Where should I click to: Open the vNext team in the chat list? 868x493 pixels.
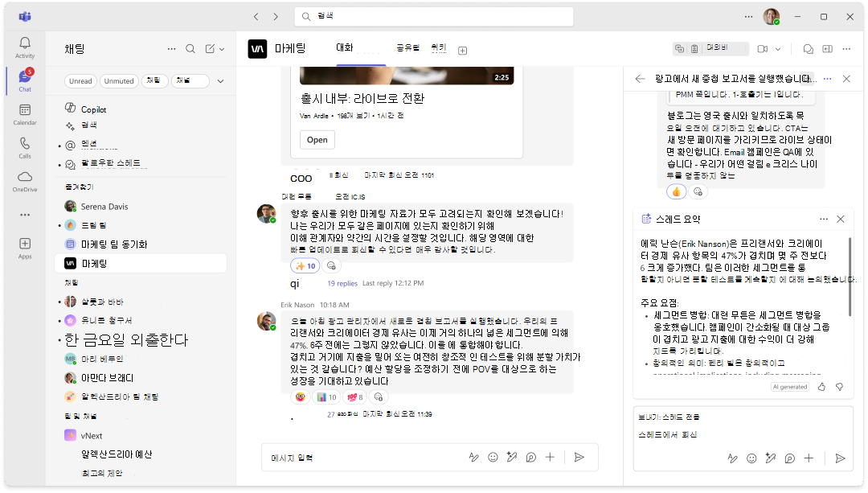(x=141, y=435)
